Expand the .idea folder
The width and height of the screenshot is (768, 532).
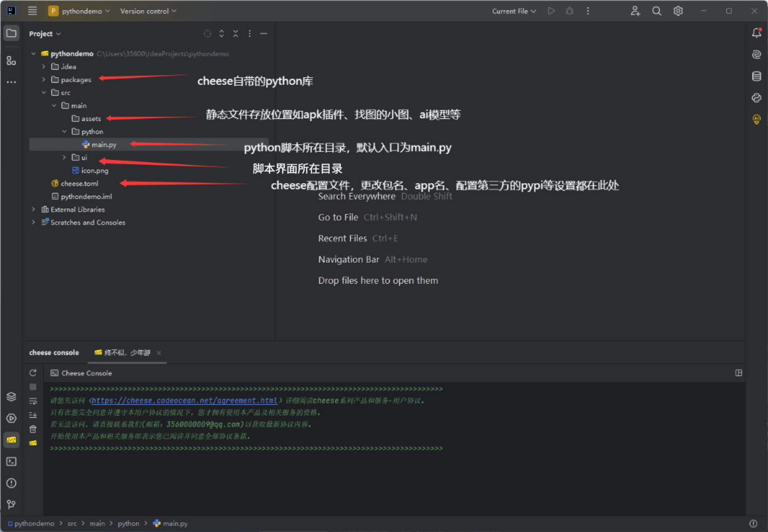[x=43, y=66]
